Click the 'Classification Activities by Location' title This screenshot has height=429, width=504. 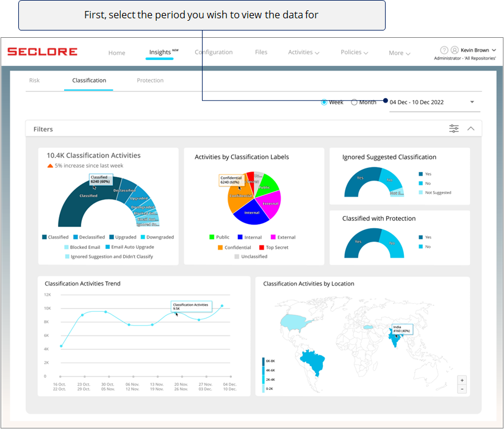point(309,283)
